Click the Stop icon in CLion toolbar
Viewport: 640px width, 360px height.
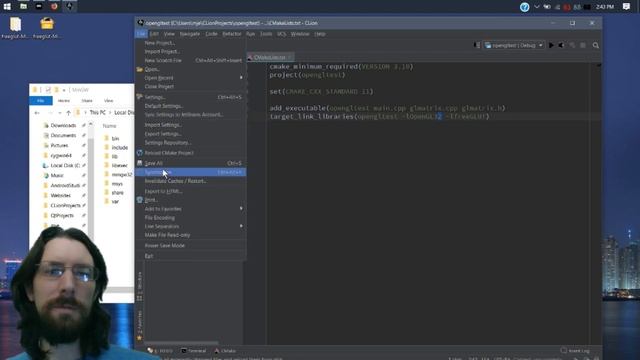[x=583, y=45]
